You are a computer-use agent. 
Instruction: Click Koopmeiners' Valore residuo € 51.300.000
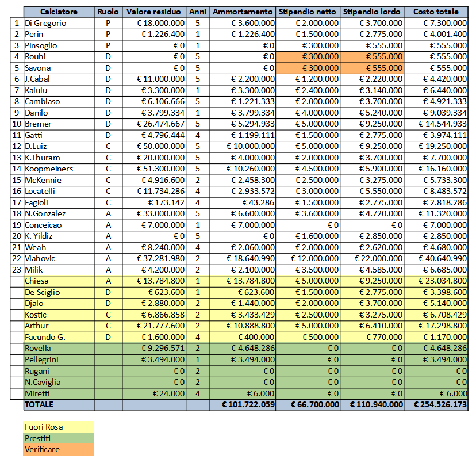154,169
